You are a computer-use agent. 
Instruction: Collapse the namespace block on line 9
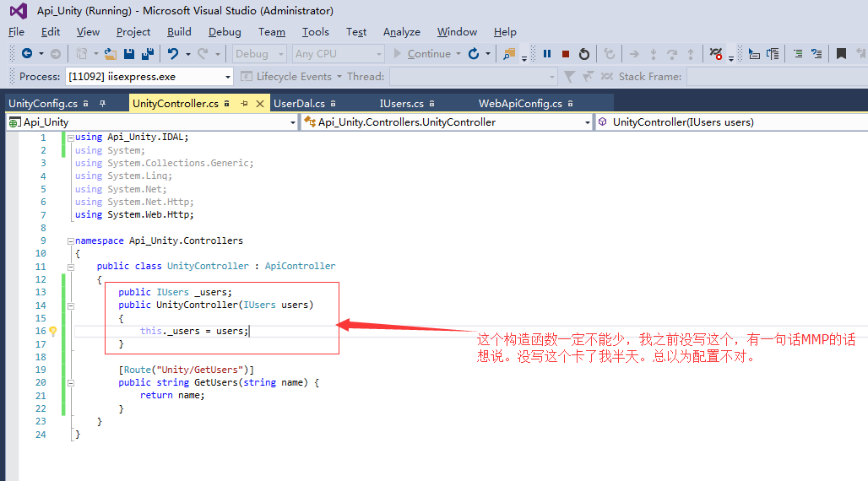tap(70, 241)
